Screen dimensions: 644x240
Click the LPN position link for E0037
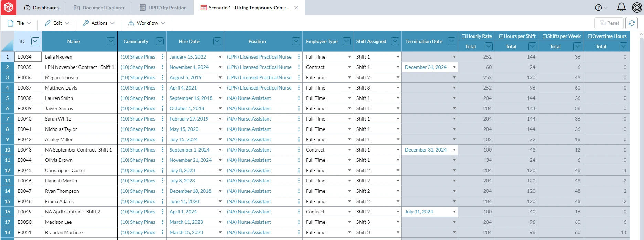click(x=259, y=88)
